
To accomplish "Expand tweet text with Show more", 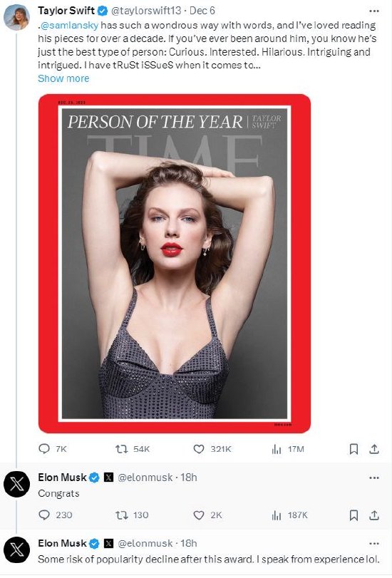I will (x=63, y=78).
